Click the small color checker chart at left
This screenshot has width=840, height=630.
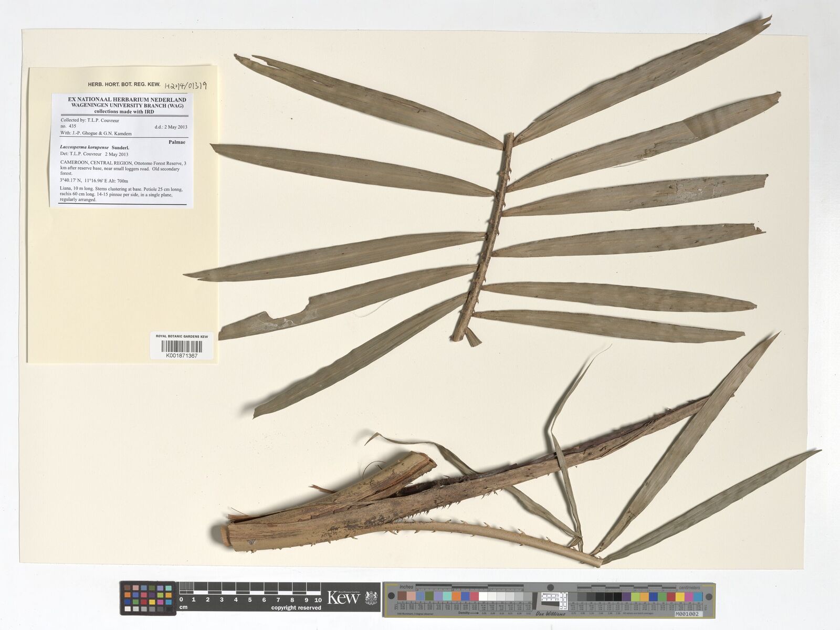pyautogui.click(x=147, y=598)
